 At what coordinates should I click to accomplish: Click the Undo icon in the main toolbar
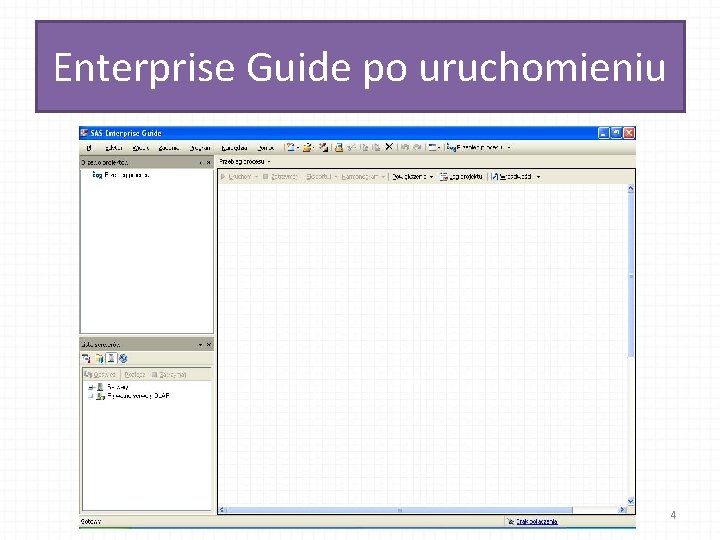(x=405, y=147)
